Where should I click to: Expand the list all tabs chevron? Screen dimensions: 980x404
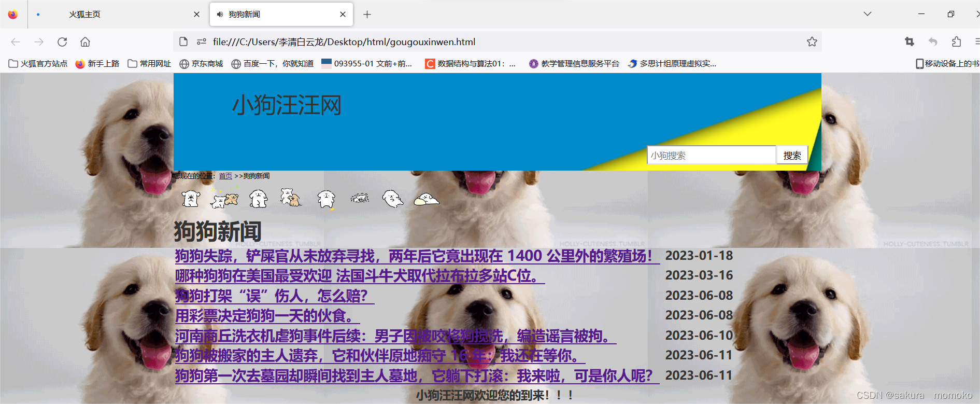click(867, 14)
